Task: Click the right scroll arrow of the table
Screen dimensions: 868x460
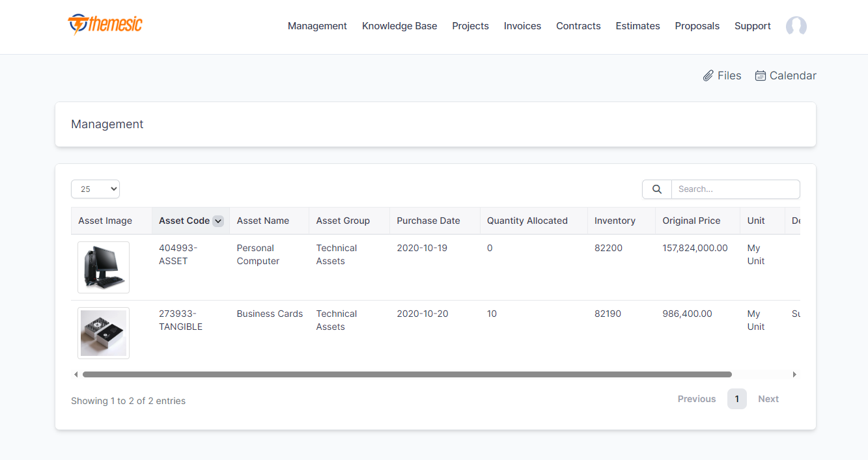Action: coord(795,374)
